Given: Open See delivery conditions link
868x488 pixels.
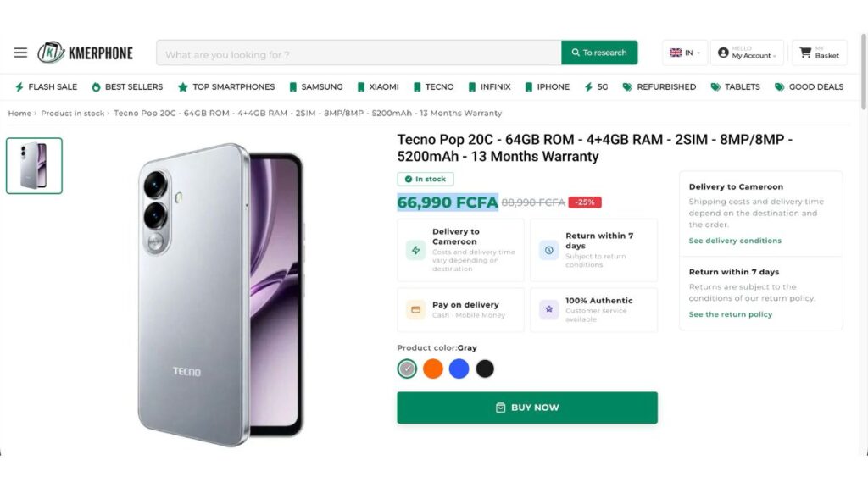Looking at the screenshot, I should 735,241.
